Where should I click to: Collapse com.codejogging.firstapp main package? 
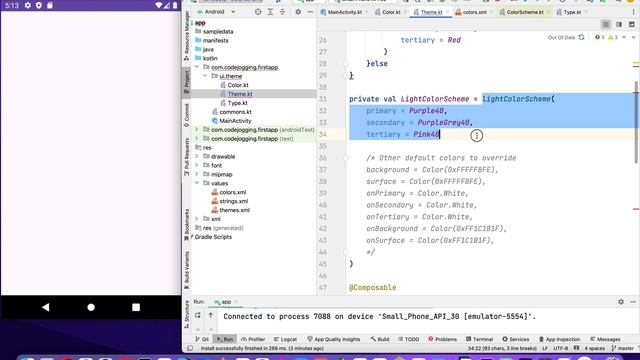197,67
